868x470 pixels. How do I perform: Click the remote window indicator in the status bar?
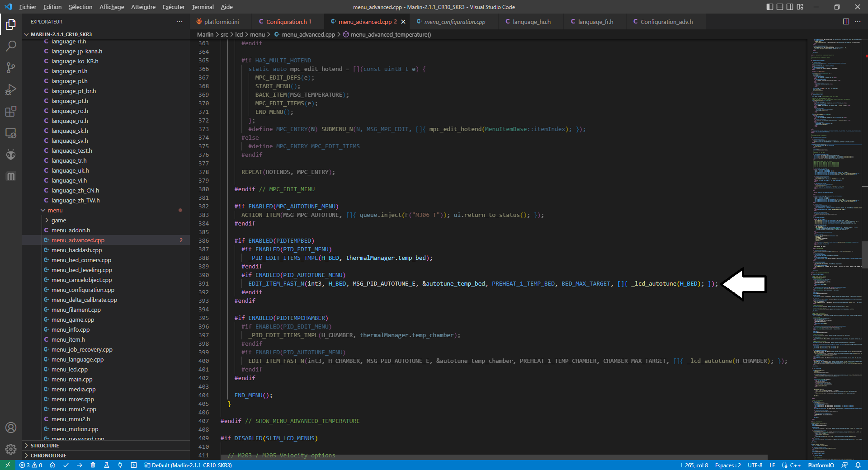tap(8, 465)
